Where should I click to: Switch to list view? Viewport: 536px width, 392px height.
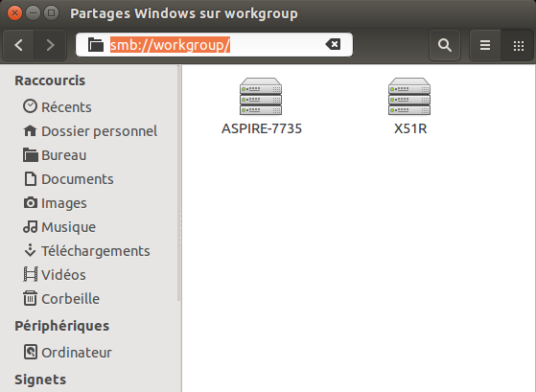[485, 45]
